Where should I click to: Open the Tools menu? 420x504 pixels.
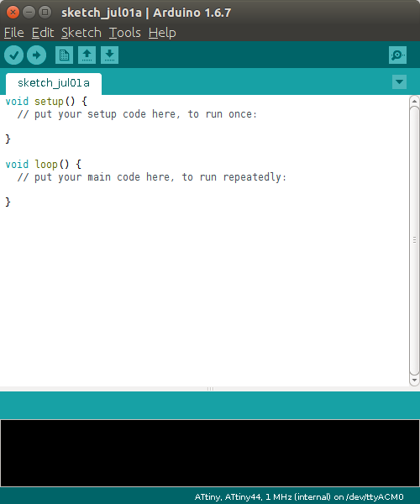click(124, 33)
